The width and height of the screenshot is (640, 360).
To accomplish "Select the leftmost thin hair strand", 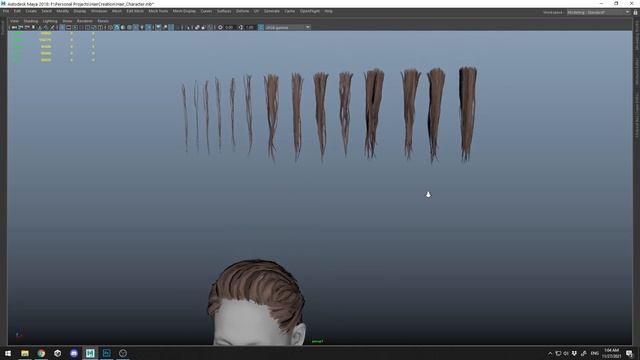I will click(x=185, y=118).
